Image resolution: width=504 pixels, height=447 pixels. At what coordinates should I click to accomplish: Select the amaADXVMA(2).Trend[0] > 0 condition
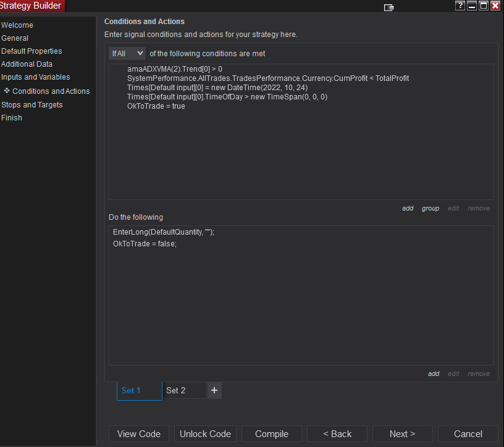pos(175,69)
